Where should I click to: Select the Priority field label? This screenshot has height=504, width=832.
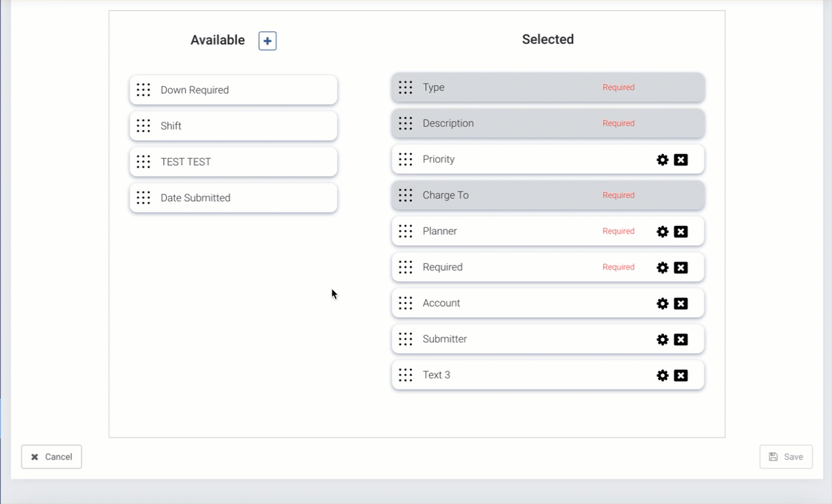[x=439, y=160]
